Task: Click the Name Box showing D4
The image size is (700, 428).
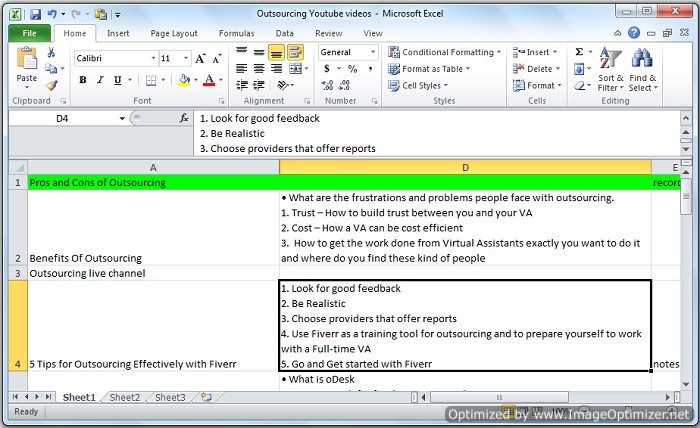Action: pyautogui.click(x=62, y=118)
